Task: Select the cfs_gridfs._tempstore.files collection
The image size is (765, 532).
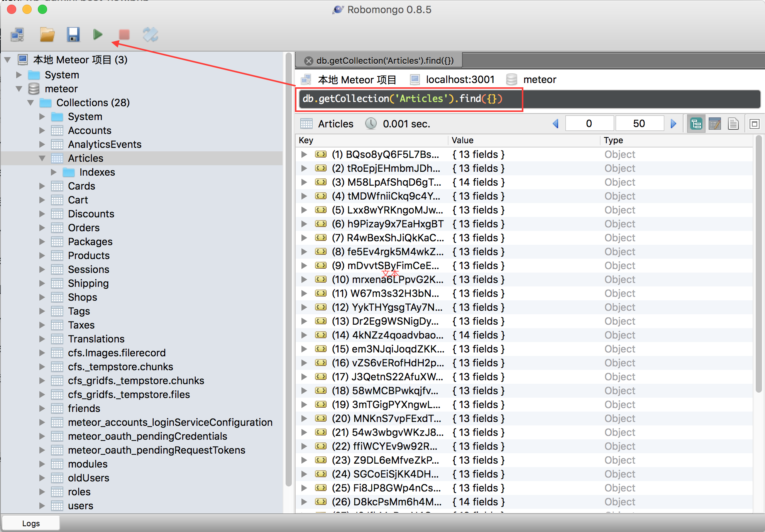Action: pos(129,395)
